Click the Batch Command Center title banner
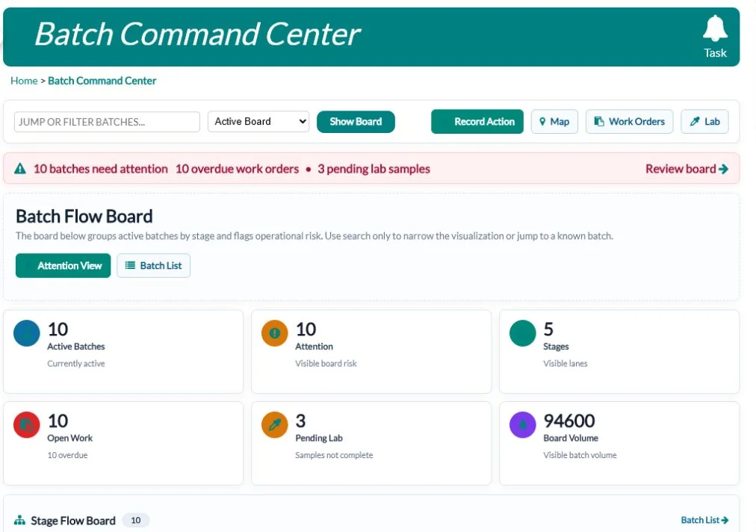756x532 pixels. pos(371,37)
